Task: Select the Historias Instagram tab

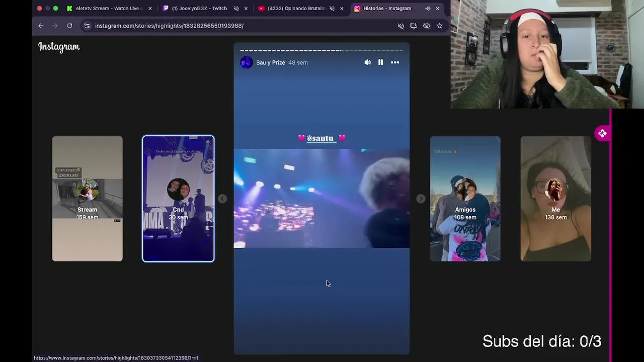Action: pyautogui.click(x=397, y=9)
